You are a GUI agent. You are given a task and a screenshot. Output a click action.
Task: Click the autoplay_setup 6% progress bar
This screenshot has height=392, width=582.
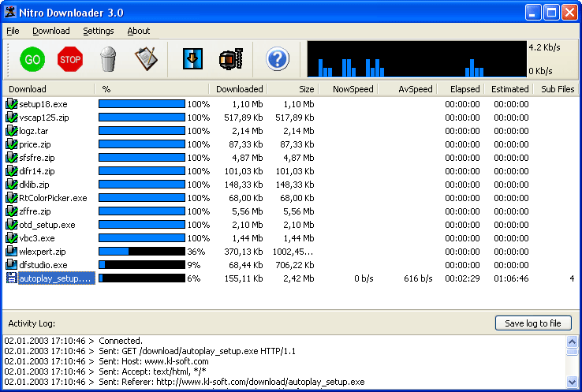pyautogui.click(x=142, y=278)
